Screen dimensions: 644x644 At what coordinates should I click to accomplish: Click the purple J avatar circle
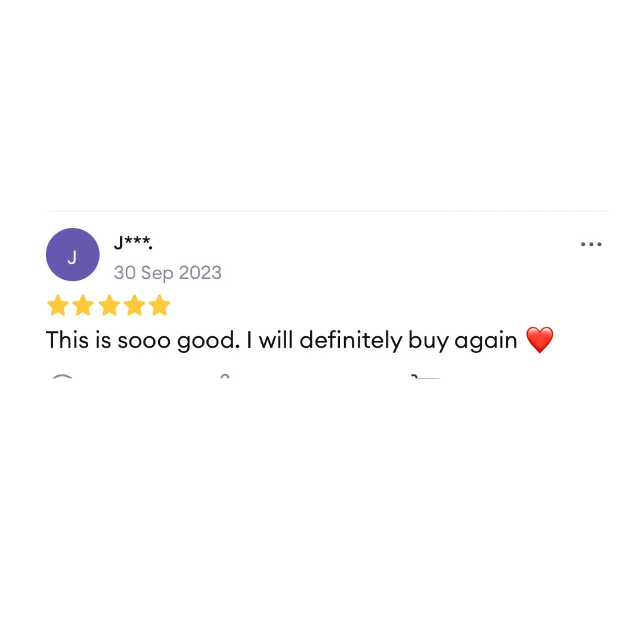coord(73,255)
